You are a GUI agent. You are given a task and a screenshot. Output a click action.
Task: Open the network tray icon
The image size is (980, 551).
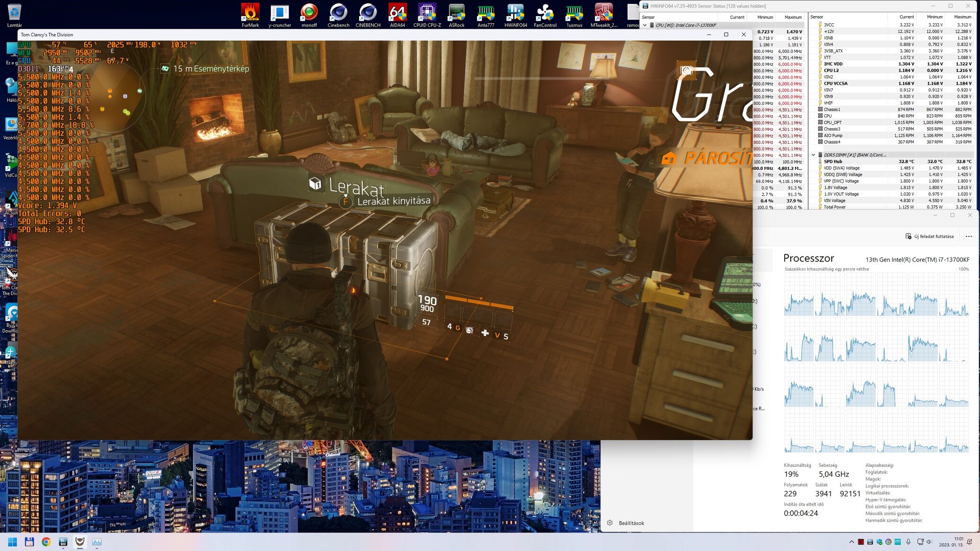[x=920, y=542]
